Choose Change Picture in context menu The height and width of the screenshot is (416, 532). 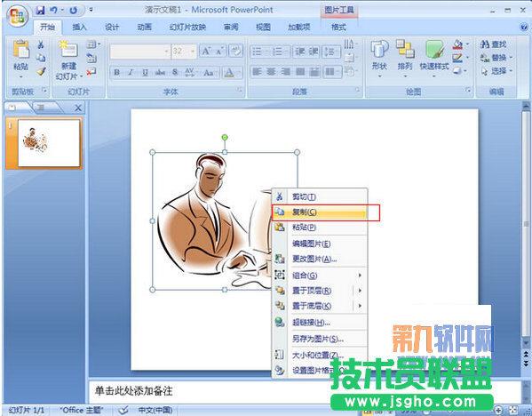coord(320,259)
